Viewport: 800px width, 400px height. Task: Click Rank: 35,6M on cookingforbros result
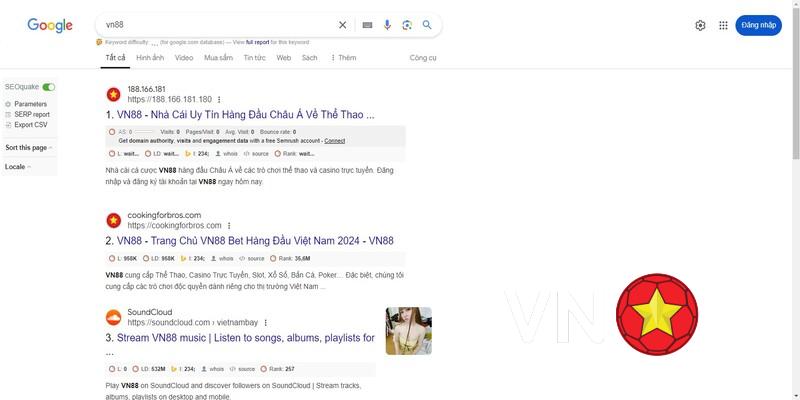[x=290, y=259]
